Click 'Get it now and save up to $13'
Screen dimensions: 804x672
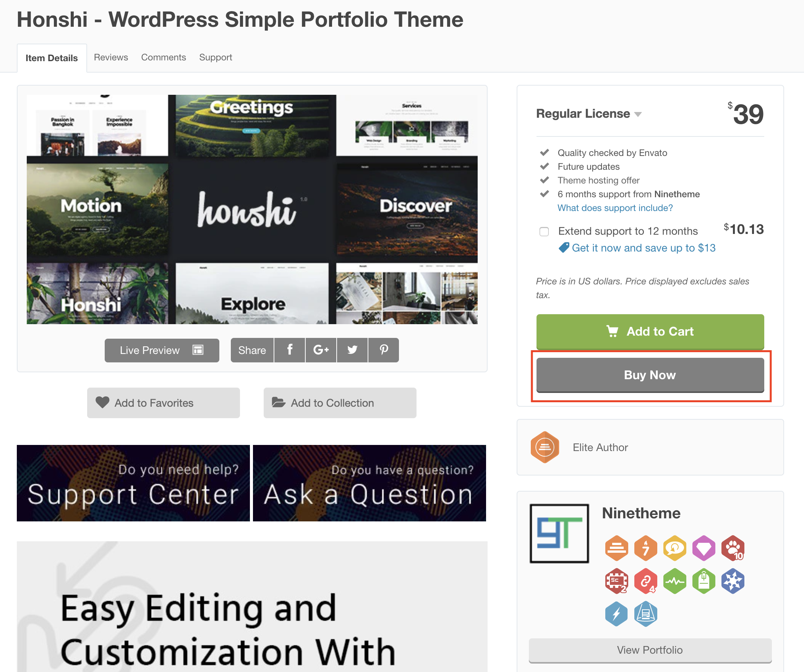[644, 248]
